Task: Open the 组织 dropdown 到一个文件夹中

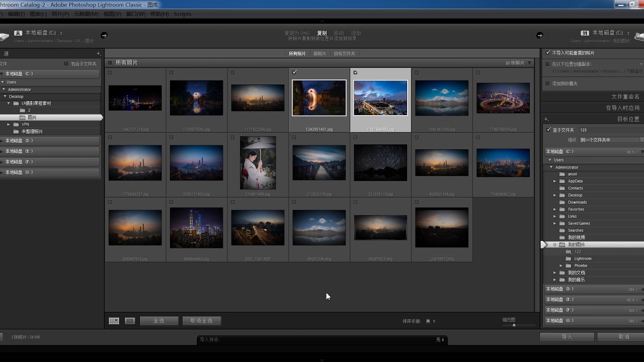Action: coord(611,140)
